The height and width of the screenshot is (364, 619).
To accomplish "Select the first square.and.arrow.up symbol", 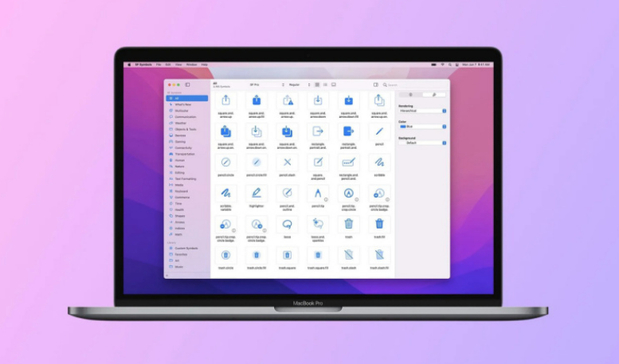I will (x=225, y=100).
